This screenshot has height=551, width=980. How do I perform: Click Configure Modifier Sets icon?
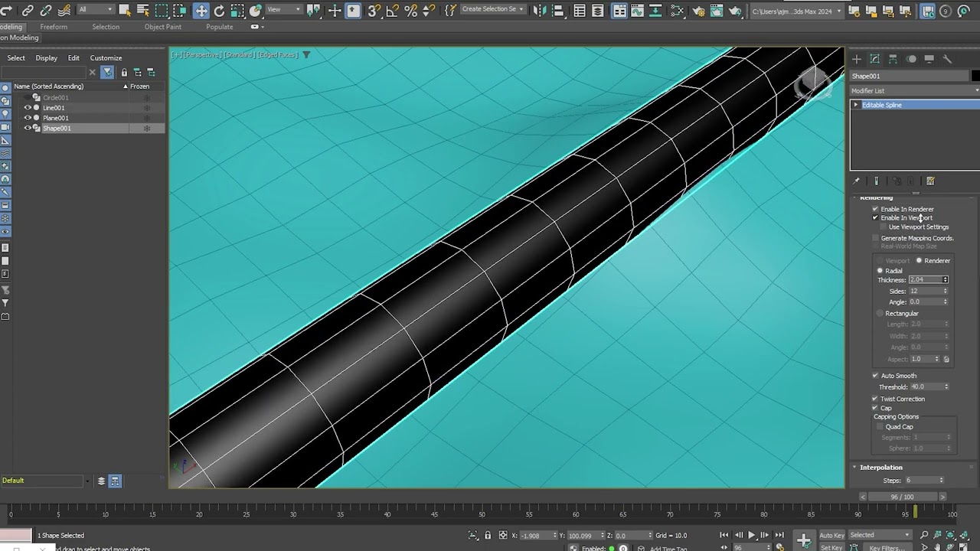pos(931,181)
